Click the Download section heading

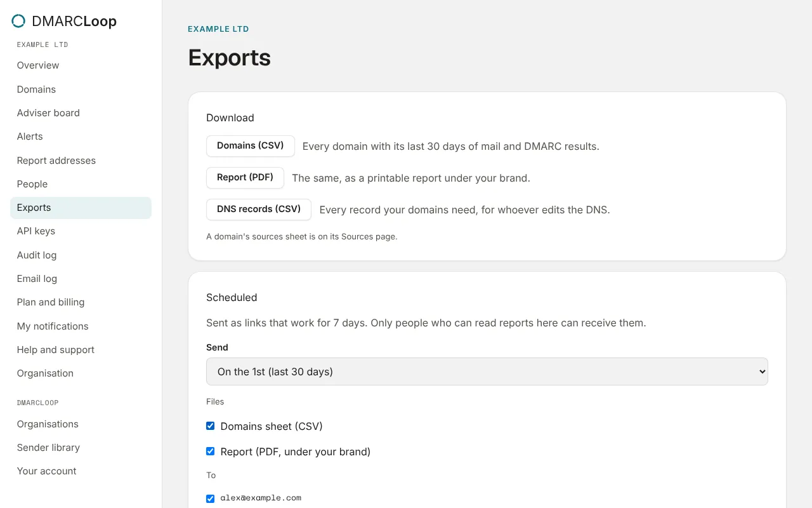[230, 118]
